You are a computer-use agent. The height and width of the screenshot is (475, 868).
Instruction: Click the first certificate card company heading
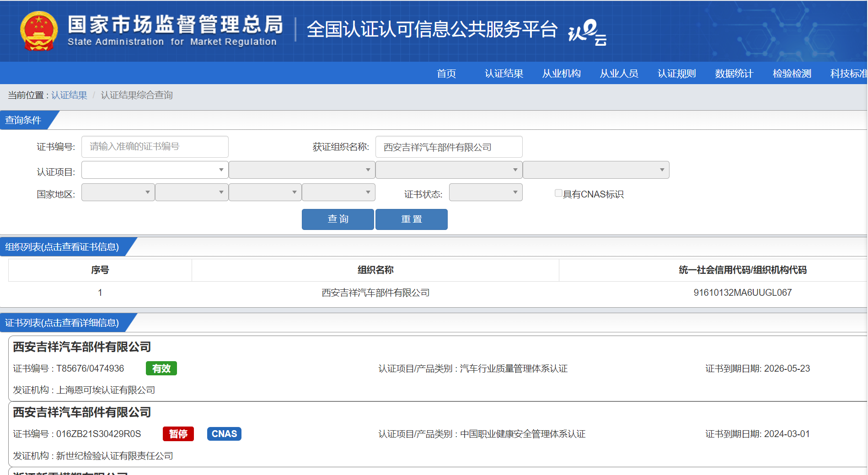coord(82,347)
